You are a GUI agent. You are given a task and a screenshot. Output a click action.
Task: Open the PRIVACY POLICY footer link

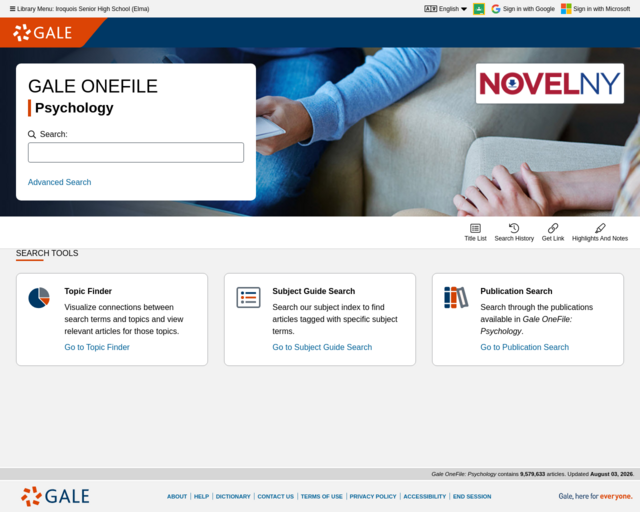(x=373, y=496)
